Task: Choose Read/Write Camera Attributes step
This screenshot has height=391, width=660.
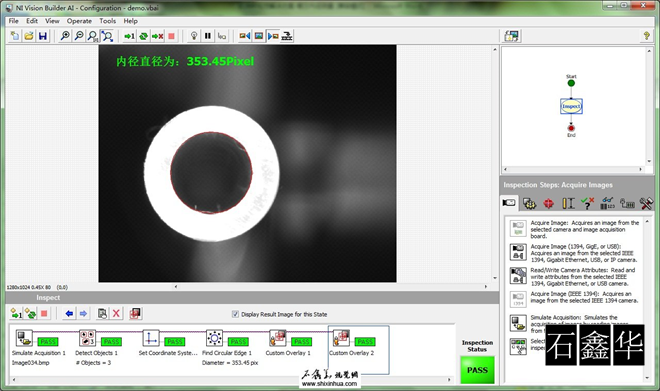Action: [x=574, y=277]
